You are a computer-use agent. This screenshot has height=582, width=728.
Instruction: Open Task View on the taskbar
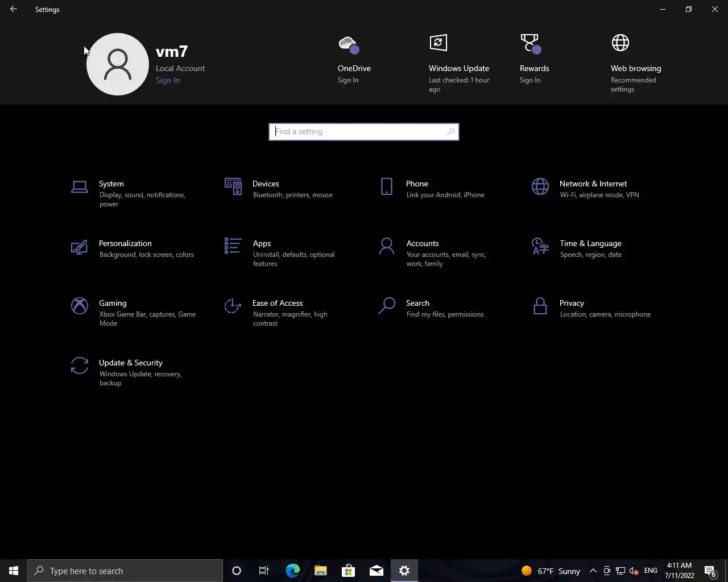[x=264, y=571]
